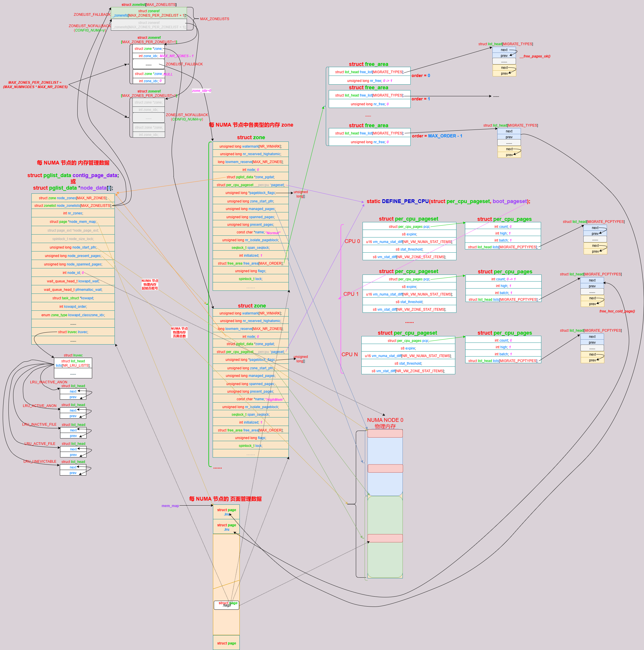Click the 'NUMA NODE 0' physical memory label
644x650 pixels.
click(x=385, y=420)
